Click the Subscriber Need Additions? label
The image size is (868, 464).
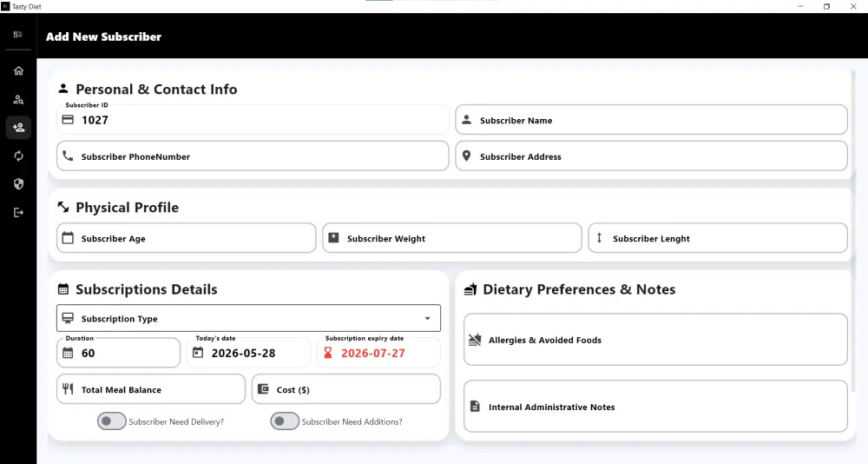tap(352, 422)
